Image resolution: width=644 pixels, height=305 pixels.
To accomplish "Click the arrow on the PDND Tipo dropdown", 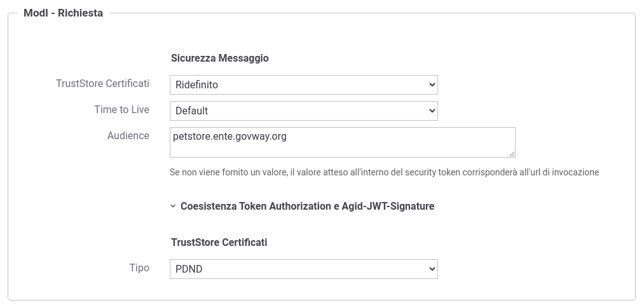I will [432, 269].
